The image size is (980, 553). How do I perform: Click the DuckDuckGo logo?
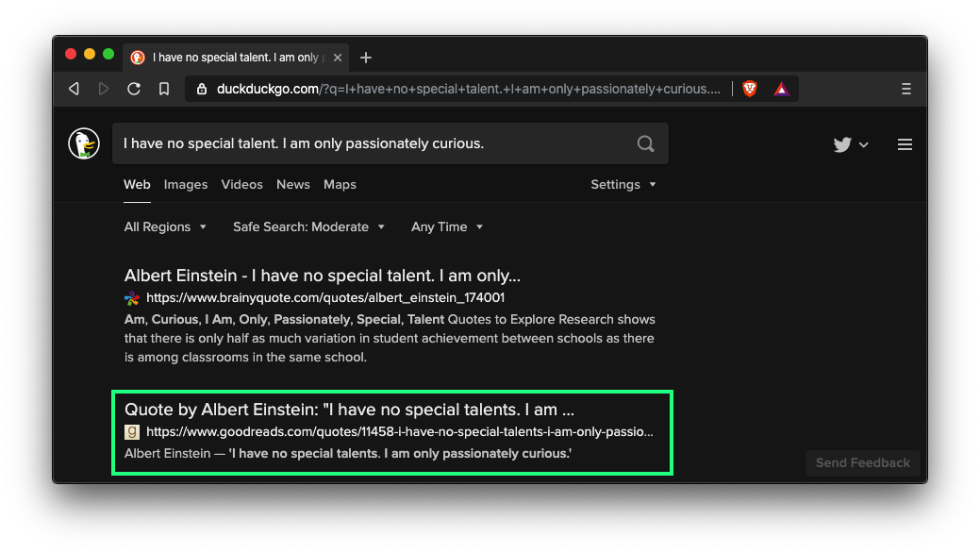coord(84,143)
